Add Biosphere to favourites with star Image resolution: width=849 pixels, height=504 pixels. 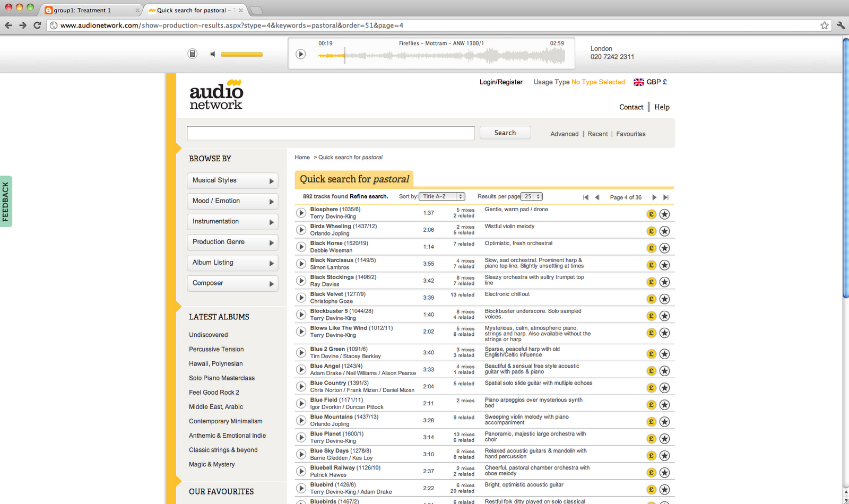coord(664,214)
